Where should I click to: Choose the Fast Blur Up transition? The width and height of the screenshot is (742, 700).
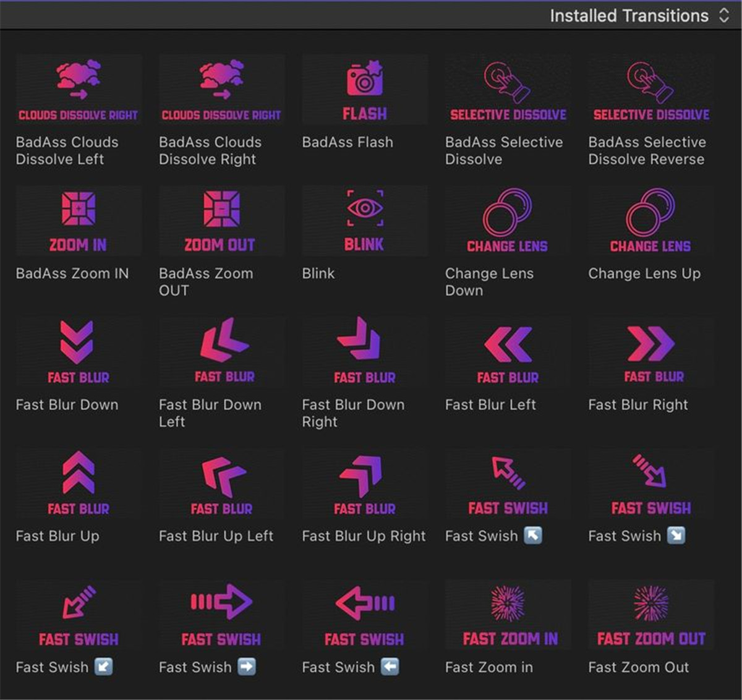(x=79, y=483)
